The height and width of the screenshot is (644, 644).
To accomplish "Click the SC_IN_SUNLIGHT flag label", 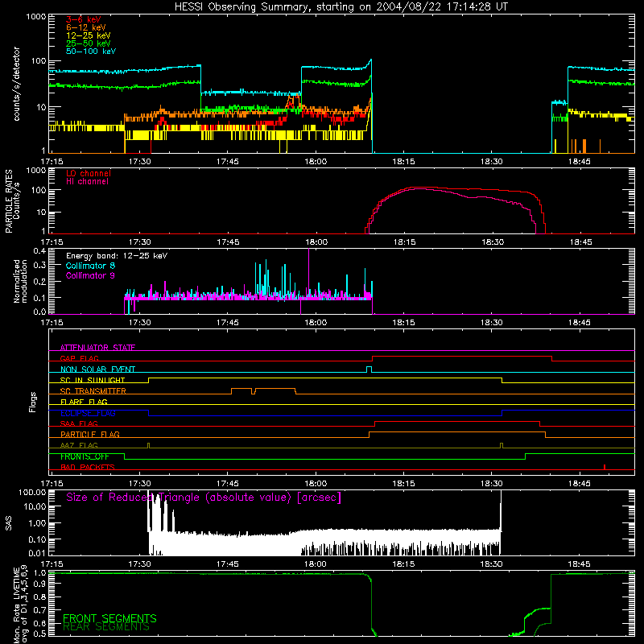I will point(93,380).
